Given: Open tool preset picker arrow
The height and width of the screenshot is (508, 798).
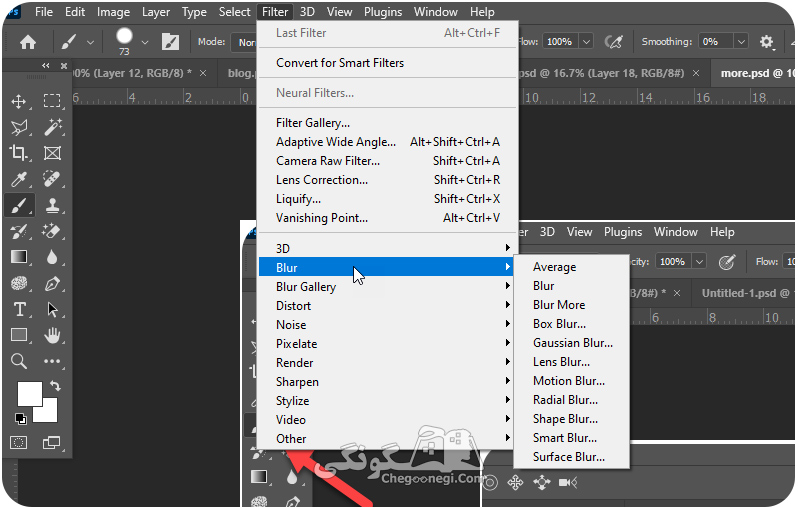Looking at the screenshot, I should [91, 42].
